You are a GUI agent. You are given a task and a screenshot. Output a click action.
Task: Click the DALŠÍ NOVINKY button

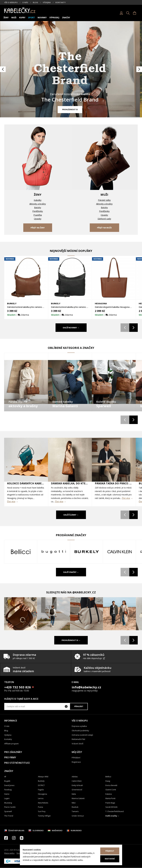[x=71, y=327]
